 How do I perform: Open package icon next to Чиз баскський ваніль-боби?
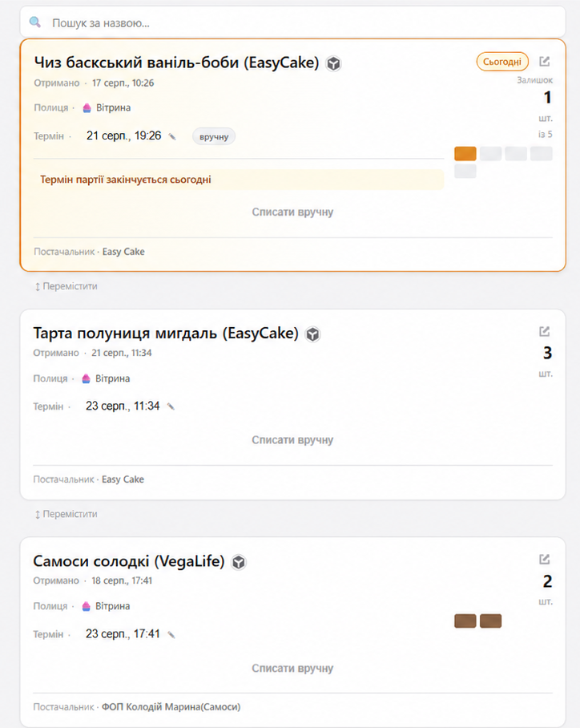coord(333,63)
